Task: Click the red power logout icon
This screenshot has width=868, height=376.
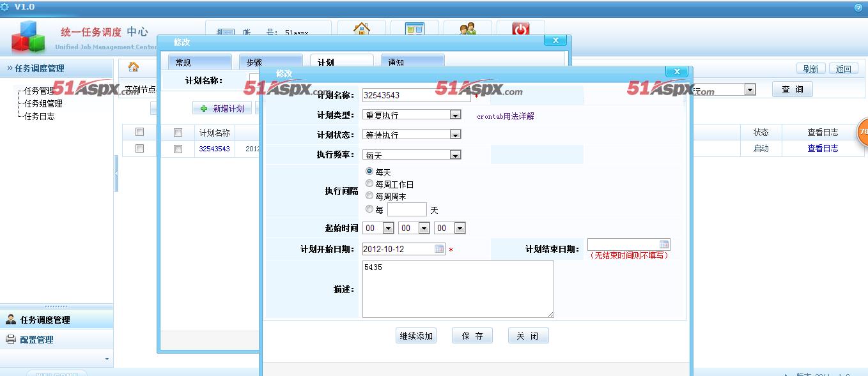Action: (x=521, y=29)
